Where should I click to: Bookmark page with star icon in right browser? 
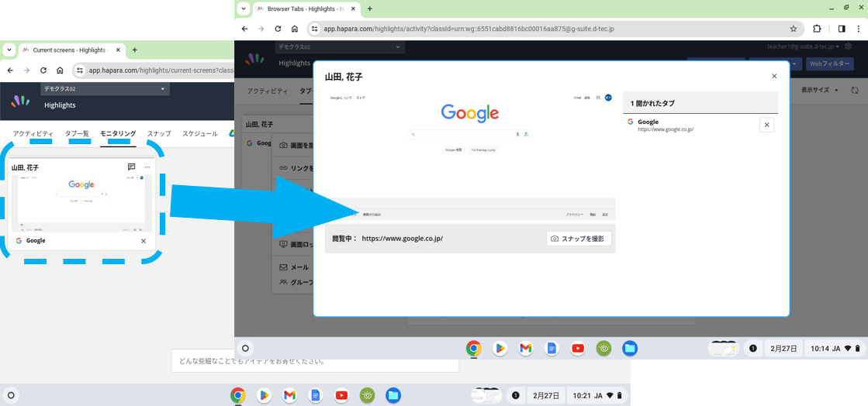coord(794,29)
